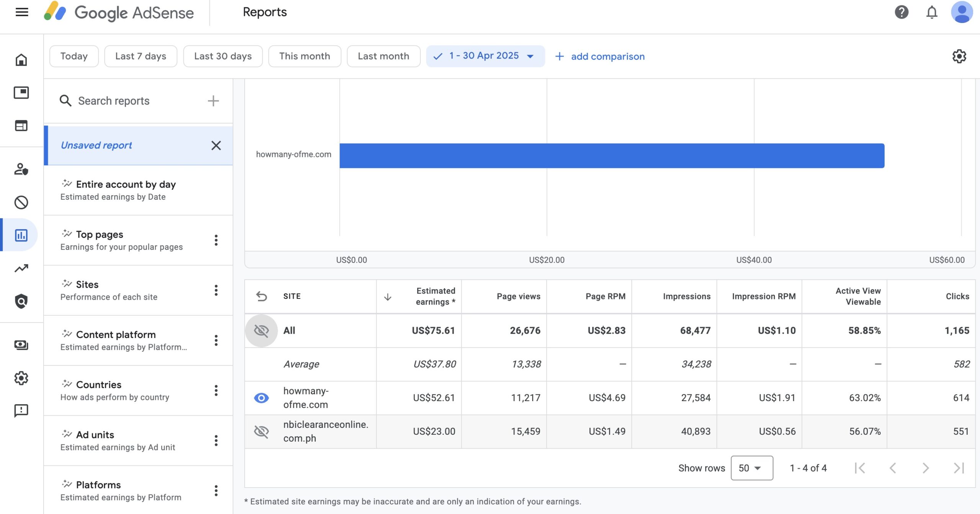This screenshot has width=980, height=514.
Task: Open the account profile avatar
Action: click(962, 12)
